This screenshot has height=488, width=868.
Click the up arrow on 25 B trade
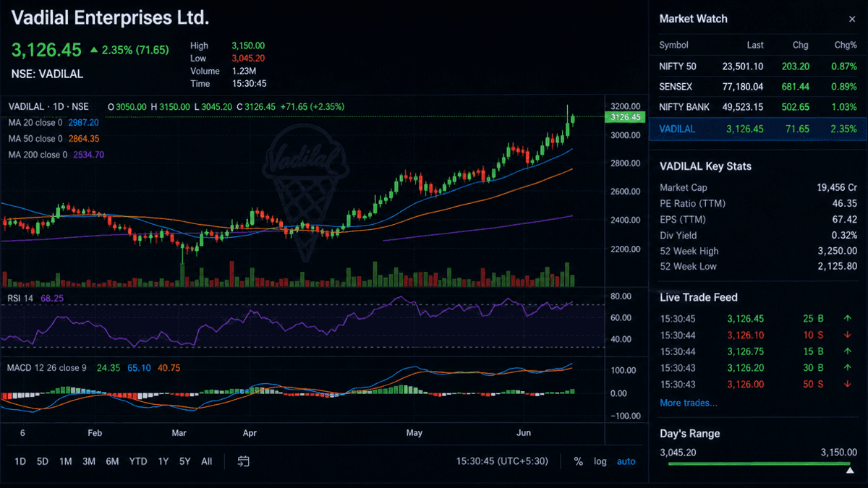click(x=848, y=319)
